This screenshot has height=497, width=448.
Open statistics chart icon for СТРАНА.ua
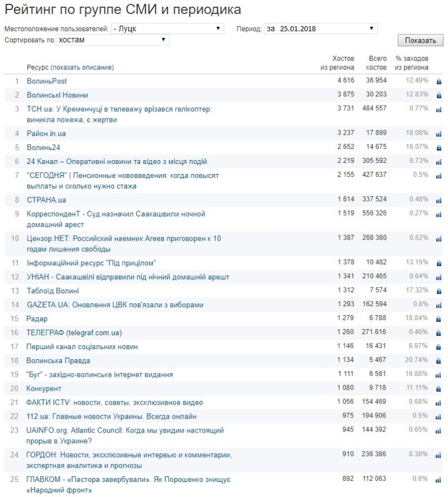439,200
